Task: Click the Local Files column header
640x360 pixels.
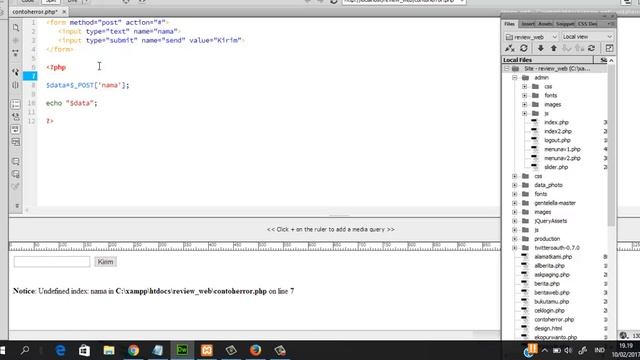Action: click(x=547, y=60)
